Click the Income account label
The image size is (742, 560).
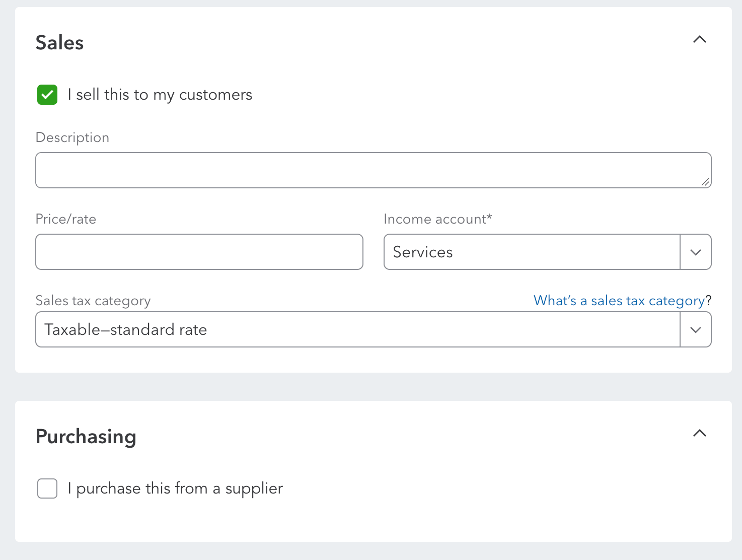[x=438, y=219]
